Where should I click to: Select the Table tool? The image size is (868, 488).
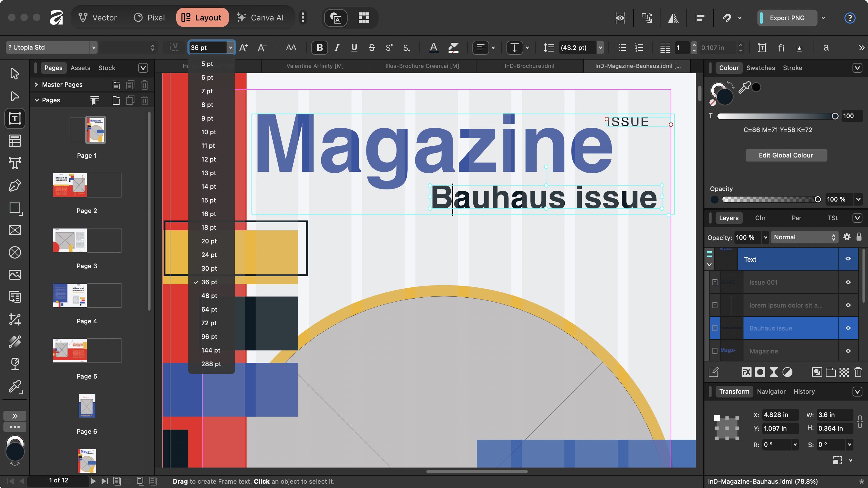point(15,141)
